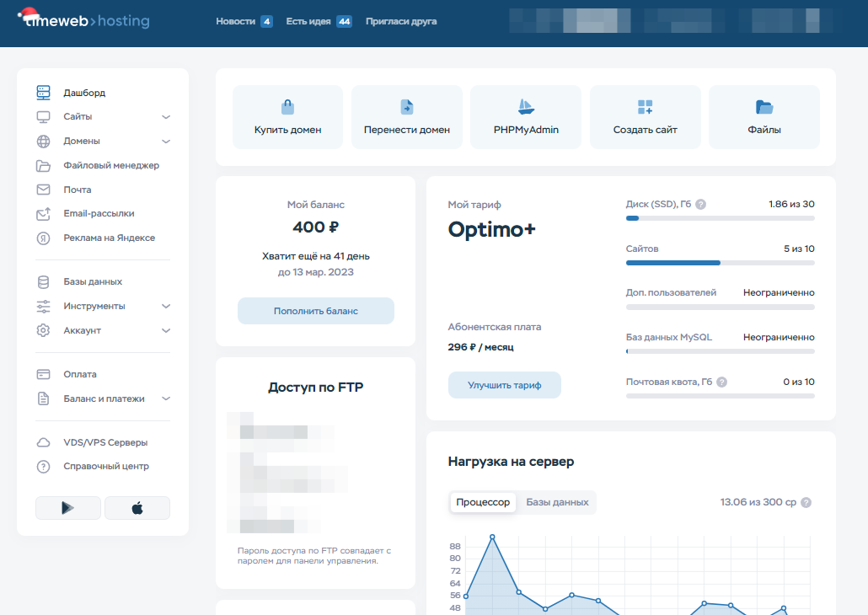
Task: Click the Apple App Store icon
Action: (x=137, y=508)
